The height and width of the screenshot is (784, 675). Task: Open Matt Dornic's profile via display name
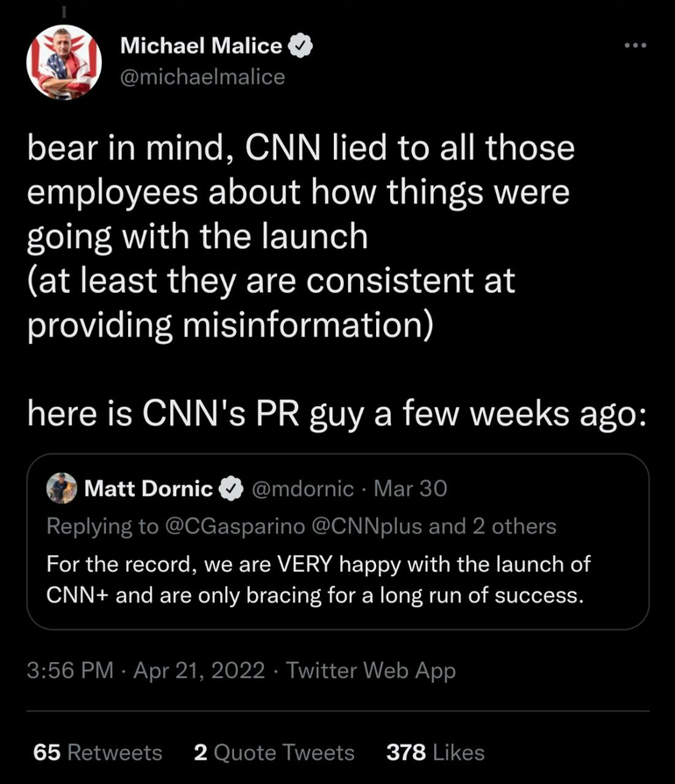click(148, 488)
